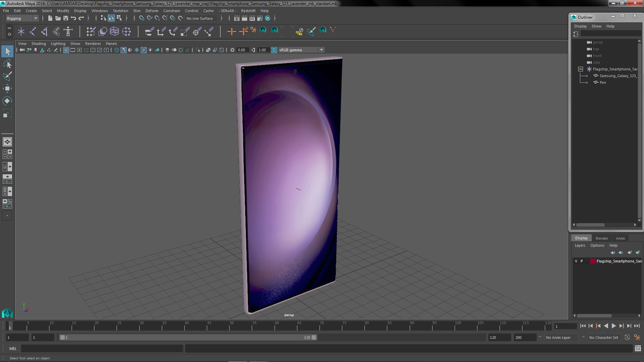Collapse the Flagship_Smartphone group in the Outliner
Image resolution: width=644 pixels, height=362 pixels.
[x=581, y=69]
